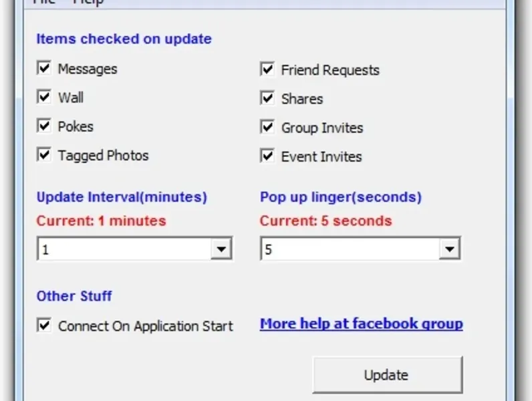532x401 pixels.
Task: Open the Help menu
Action: pos(88,2)
